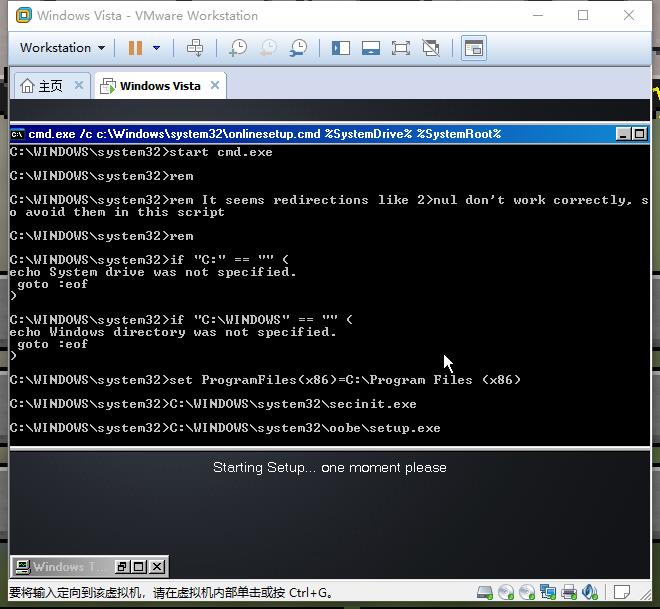Expand the power options dropdown arrow
Image resolution: width=660 pixels, height=609 pixels.
(x=157, y=48)
